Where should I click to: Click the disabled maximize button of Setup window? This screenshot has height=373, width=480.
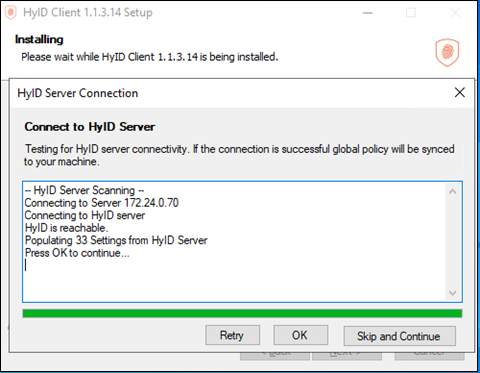coord(411,13)
